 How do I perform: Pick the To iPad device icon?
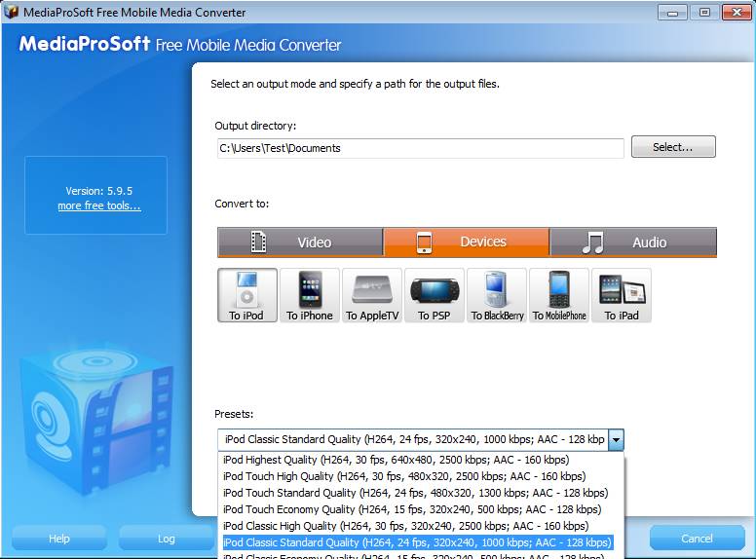[x=622, y=295]
